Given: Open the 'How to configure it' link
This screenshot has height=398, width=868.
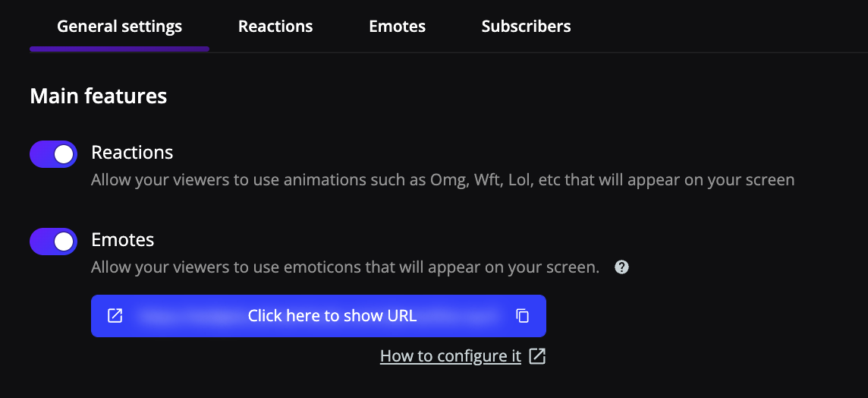Looking at the screenshot, I should click(x=451, y=356).
